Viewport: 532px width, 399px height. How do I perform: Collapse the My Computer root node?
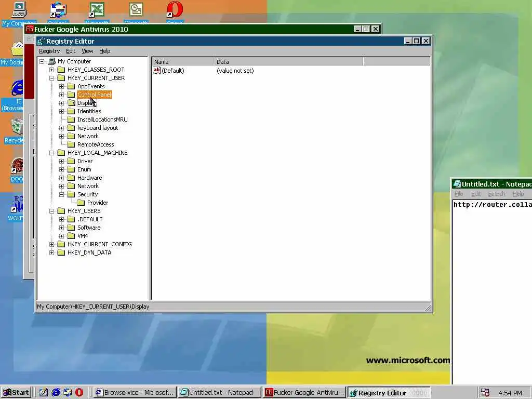(x=42, y=61)
